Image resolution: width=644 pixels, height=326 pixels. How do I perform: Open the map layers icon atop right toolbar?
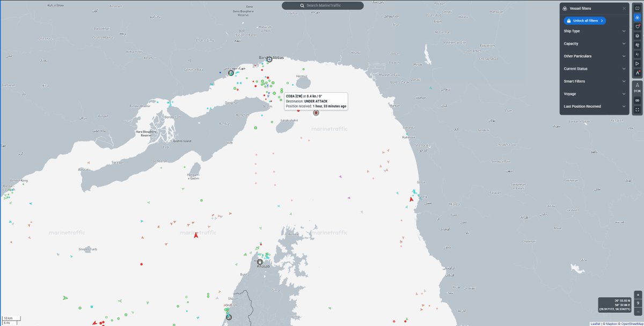point(637,8)
